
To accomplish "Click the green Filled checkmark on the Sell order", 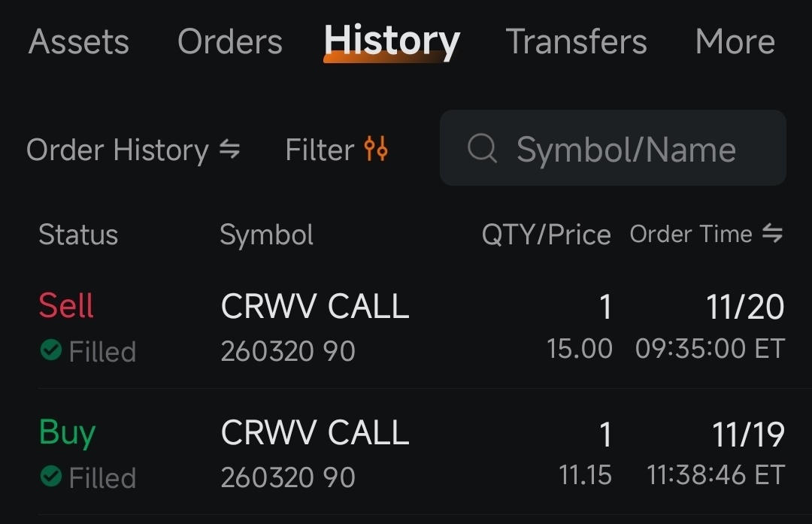I will coord(53,351).
